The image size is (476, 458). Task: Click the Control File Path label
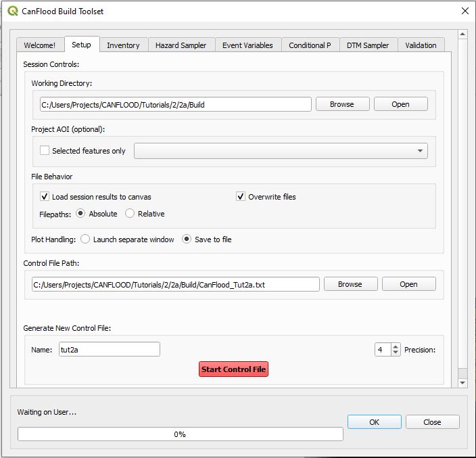(51, 263)
